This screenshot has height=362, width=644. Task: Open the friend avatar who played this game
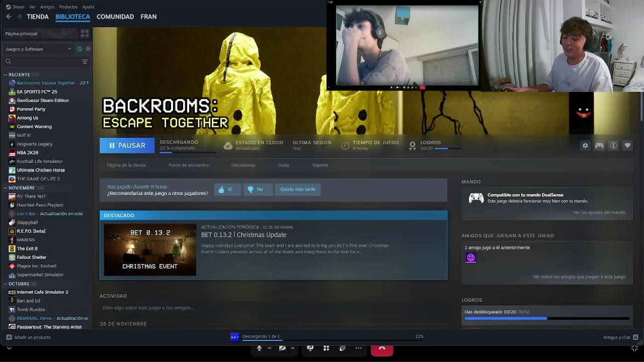coord(470,257)
